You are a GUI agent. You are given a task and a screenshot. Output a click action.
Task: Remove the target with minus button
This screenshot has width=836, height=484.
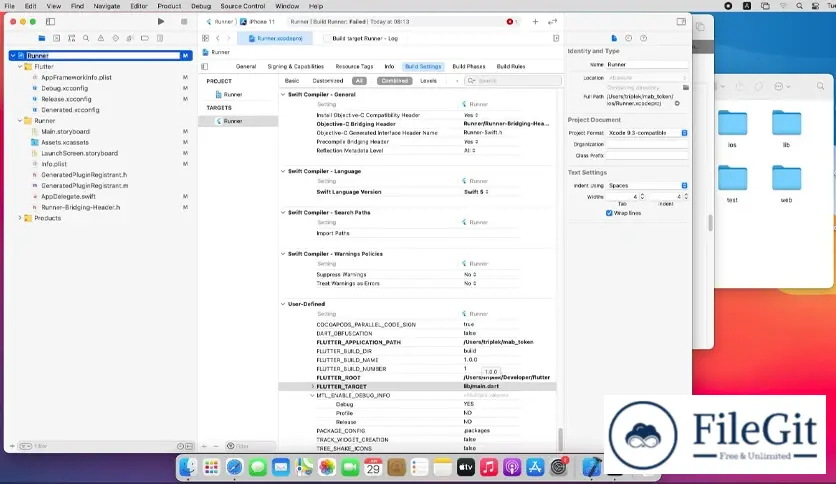(216, 446)
